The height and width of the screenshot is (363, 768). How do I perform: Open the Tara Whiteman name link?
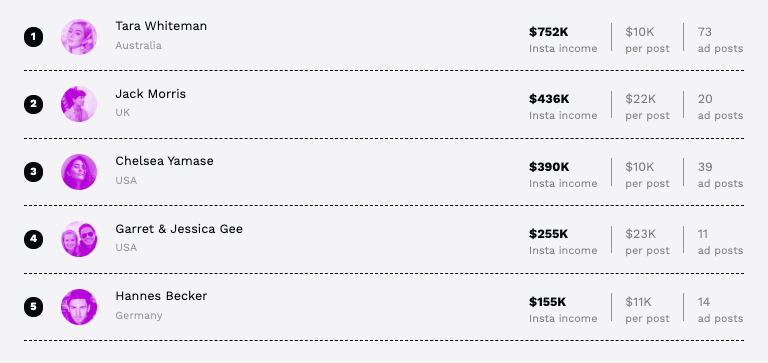(161, 26)
